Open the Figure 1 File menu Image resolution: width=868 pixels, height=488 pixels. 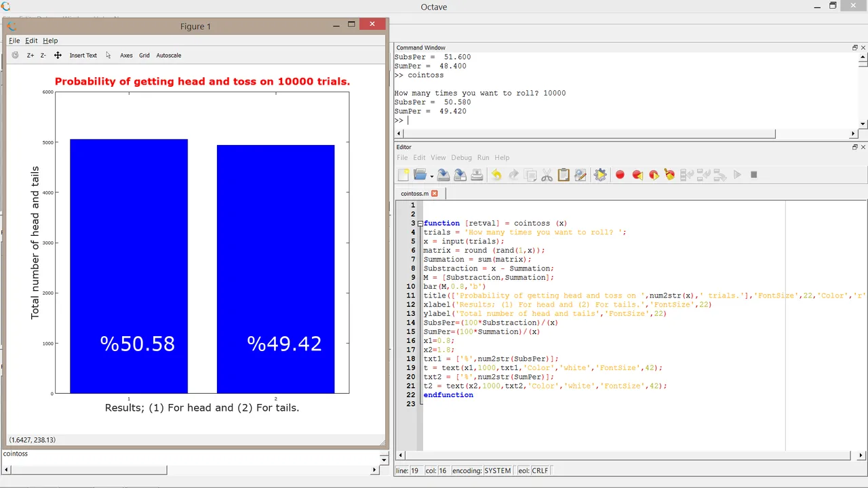[14, 41]
